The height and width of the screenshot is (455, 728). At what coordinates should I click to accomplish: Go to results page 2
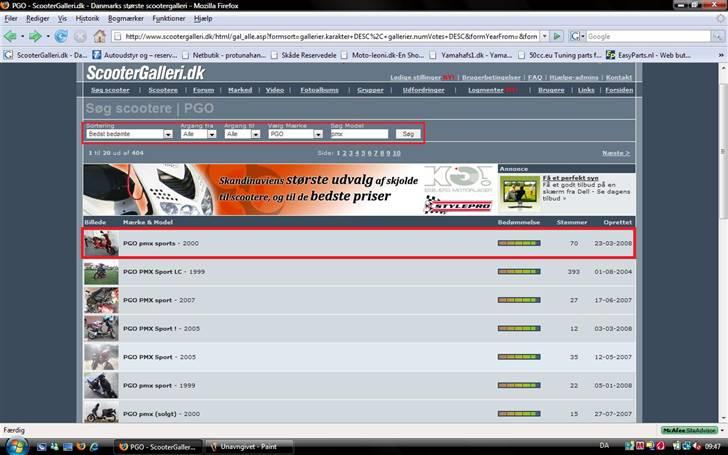pyautogui.click(x=344, y=153)
